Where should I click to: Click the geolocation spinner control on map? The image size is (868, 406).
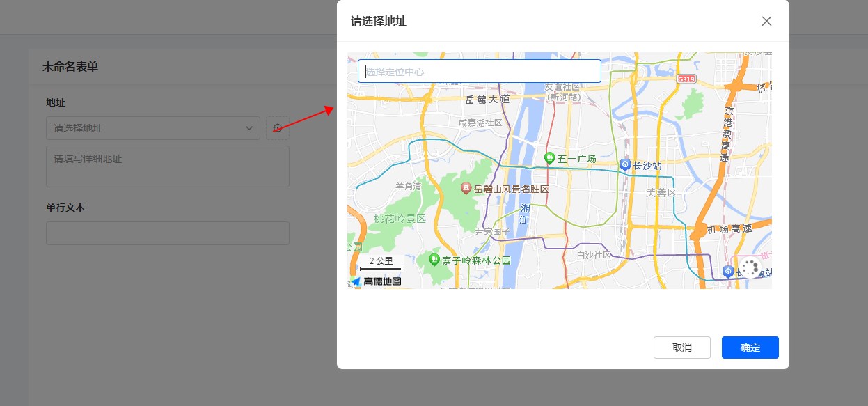pos(750,268)
